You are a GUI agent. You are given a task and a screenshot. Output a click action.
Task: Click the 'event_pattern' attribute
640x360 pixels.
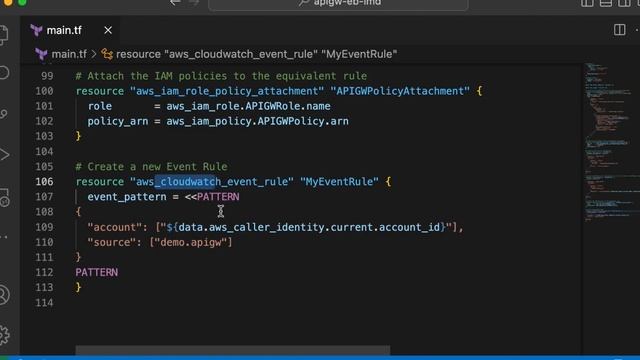tap(127, 197)
